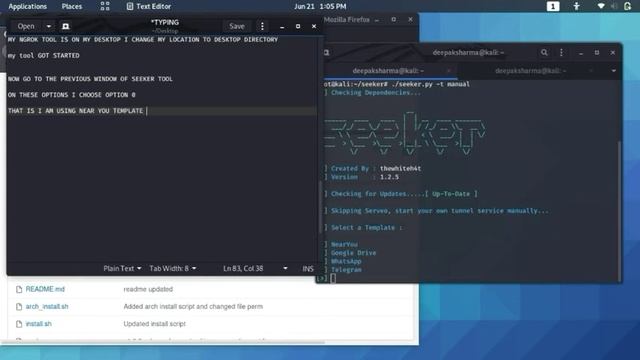Select the first deepaksharma@kali terminal tab
640x360 pixels.
[388, 71]
